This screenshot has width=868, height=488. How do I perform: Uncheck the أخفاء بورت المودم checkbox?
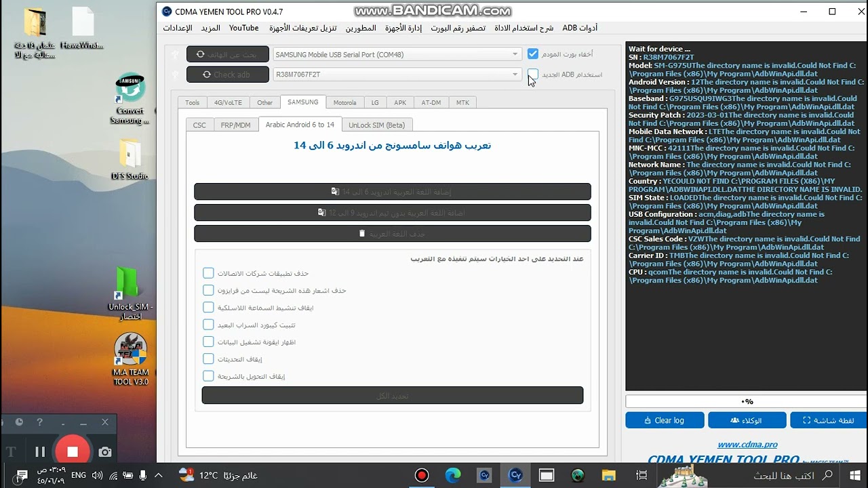click(532, 54)
